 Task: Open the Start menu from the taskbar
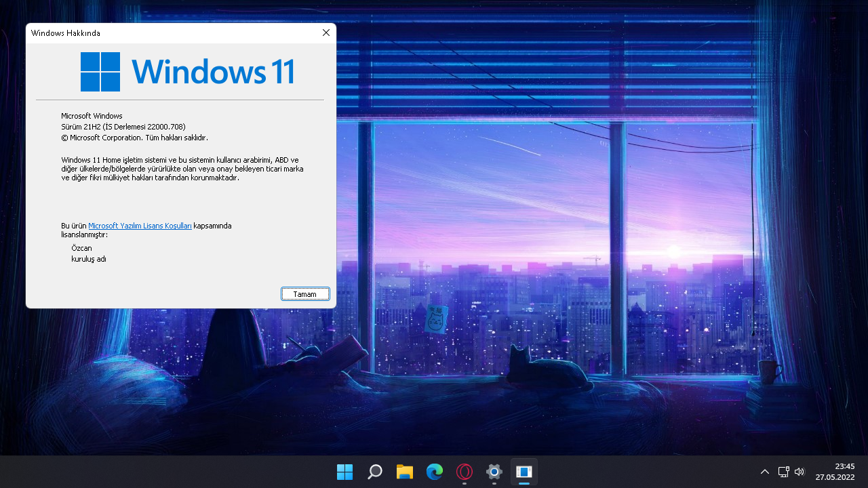pyautogui.click(x=344, y=472)
